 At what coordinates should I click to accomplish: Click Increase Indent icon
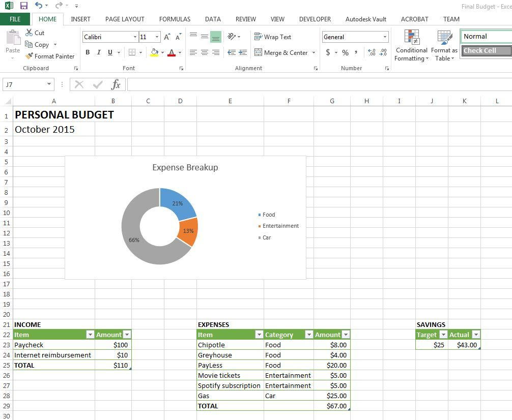(x=243, y=52)
